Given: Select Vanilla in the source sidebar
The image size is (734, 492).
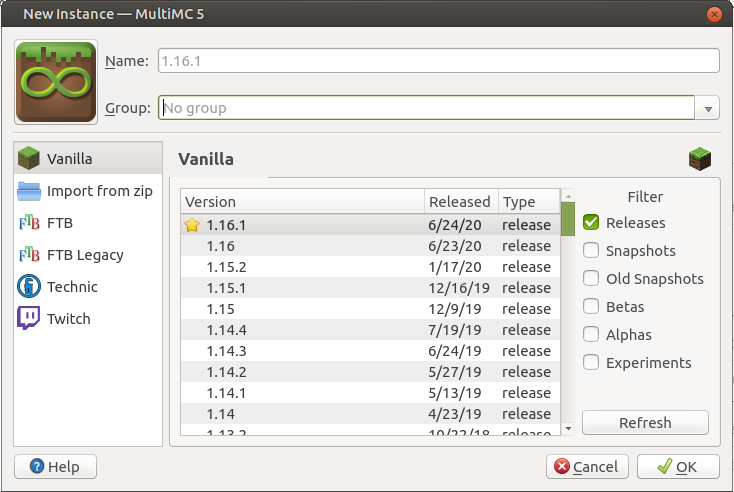Looking at the screenshot, I should 88,159.
